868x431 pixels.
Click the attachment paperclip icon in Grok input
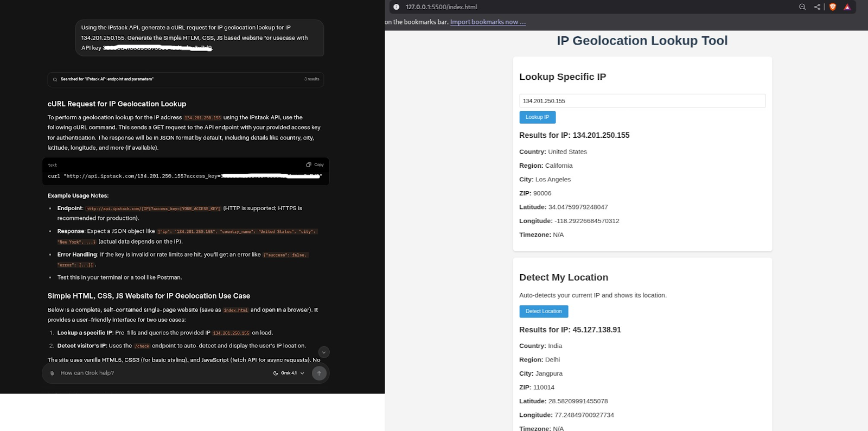52,373
